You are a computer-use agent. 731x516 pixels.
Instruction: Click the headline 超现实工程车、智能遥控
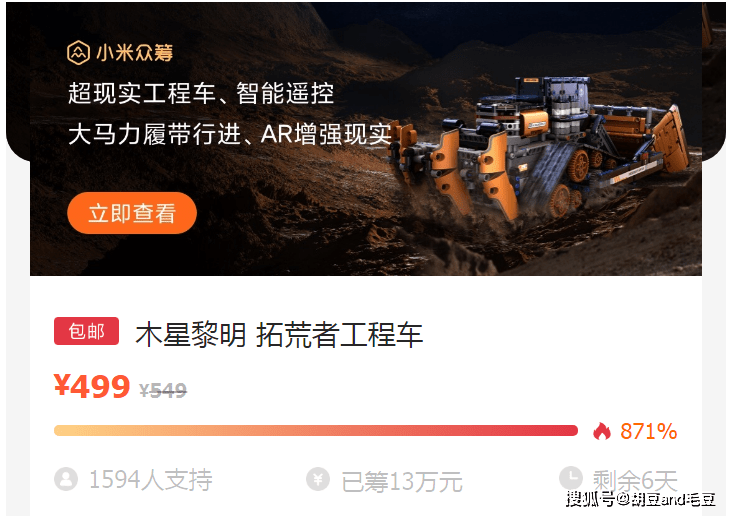(x=201, y=93)
